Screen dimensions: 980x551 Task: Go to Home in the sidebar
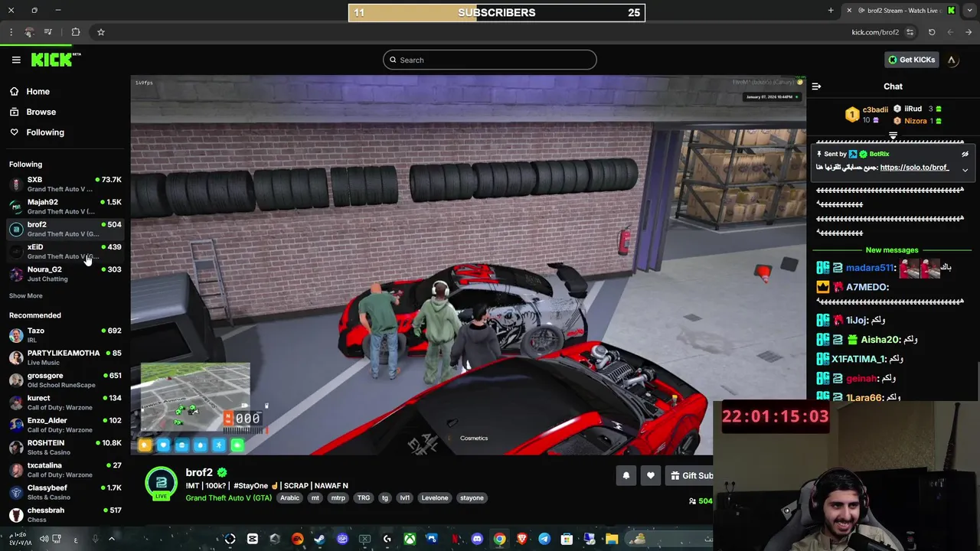coord(38,91)
